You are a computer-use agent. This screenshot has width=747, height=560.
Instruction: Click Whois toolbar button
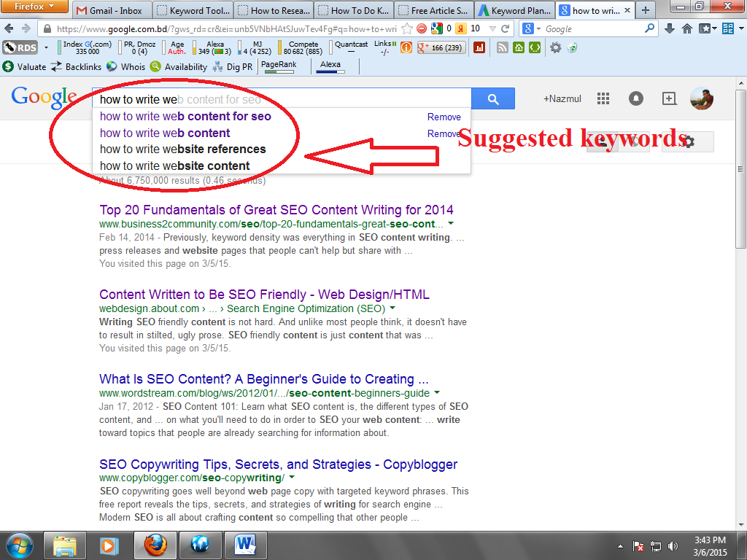point(125,66)
